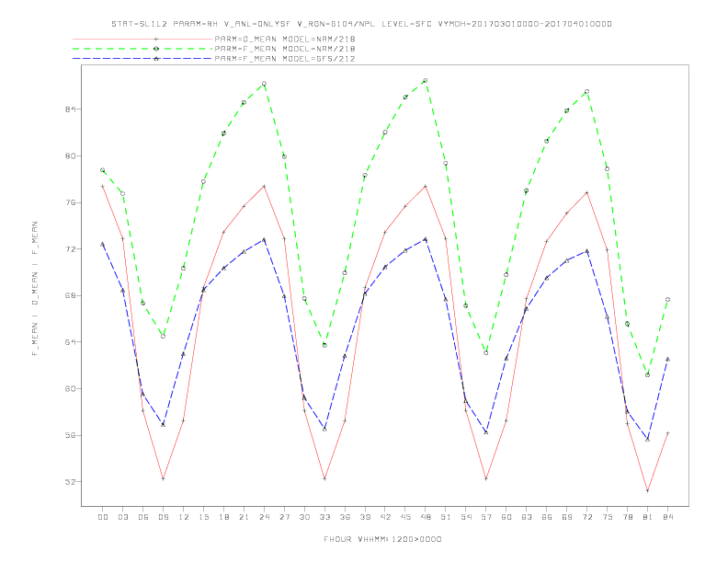Click x-axis forecast hour label 57
Image resolution: width=728 pixels, height=563 pixels.
[x=486, y=517]
